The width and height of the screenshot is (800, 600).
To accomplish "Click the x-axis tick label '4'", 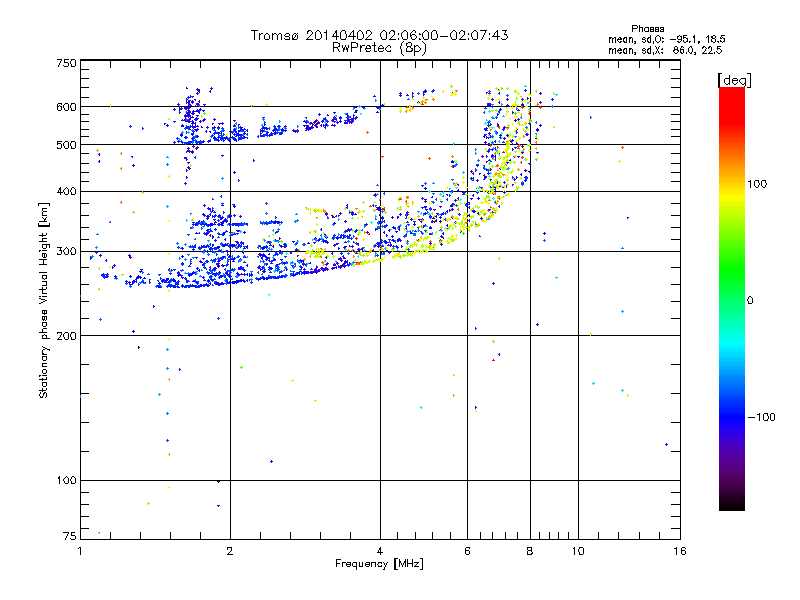I will [380, 551].
